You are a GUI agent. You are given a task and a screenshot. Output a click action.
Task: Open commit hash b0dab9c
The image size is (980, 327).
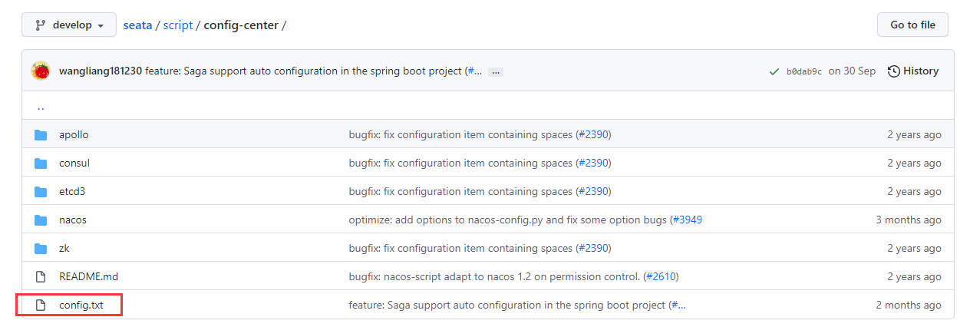coord(803,71)
